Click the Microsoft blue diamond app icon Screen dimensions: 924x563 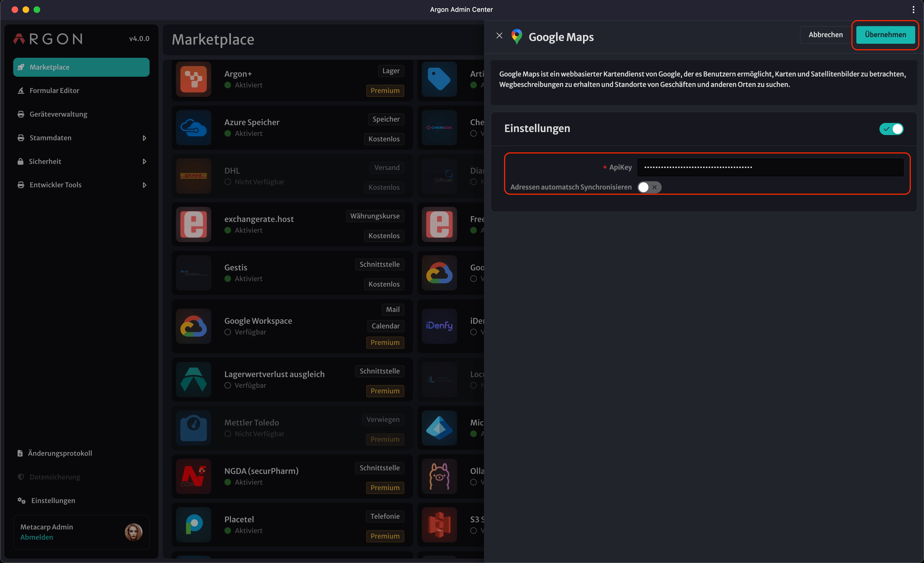(x=439, y=428)
